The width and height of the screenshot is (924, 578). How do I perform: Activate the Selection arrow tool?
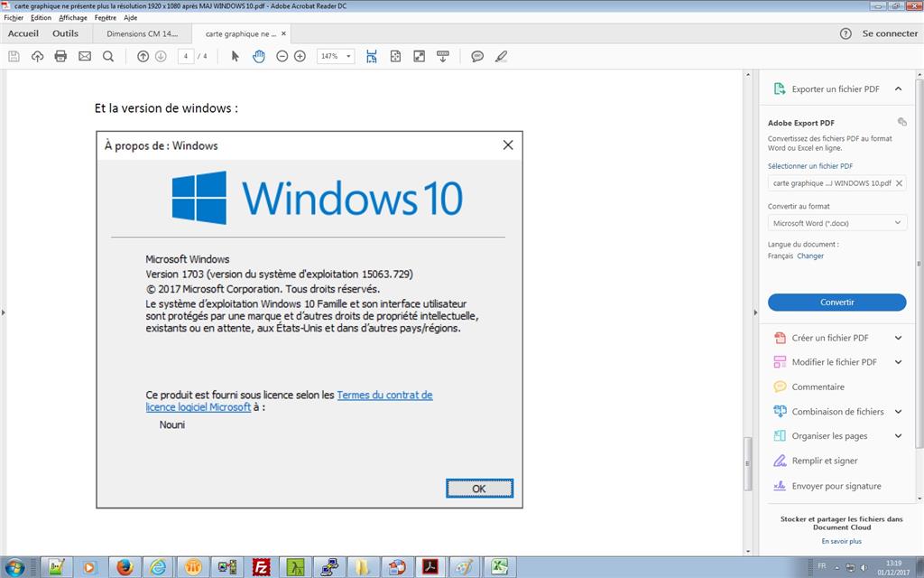click(x=236, y=57)
